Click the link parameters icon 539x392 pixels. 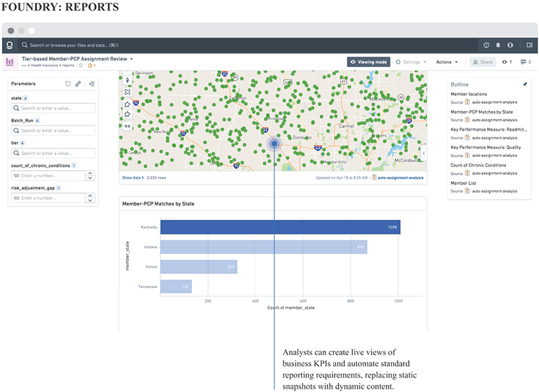pos(78,84)
